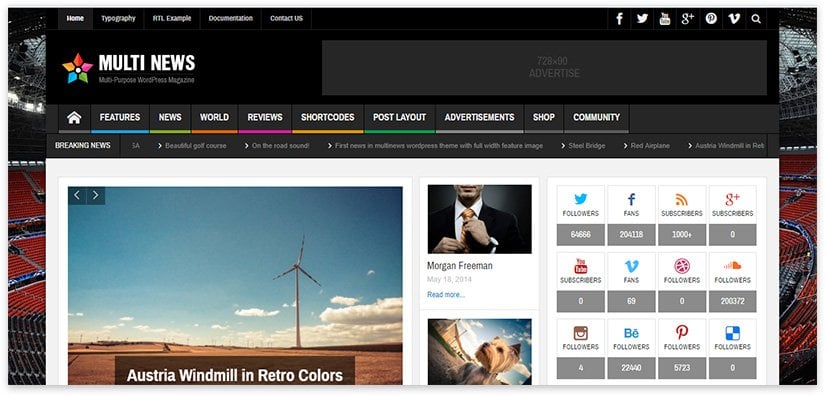Click the MULTI NEWS site title
The image size is (825, 396).
click(x=147, y=63)
